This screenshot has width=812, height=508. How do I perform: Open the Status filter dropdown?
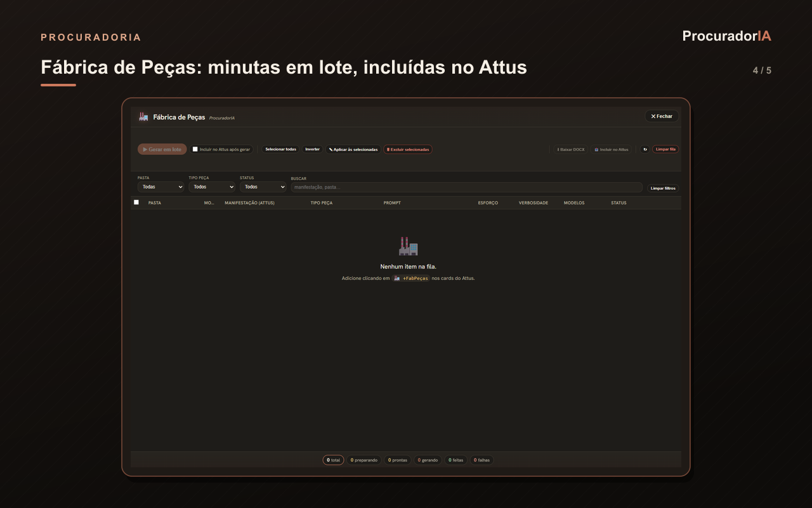(x=263, y=187)
